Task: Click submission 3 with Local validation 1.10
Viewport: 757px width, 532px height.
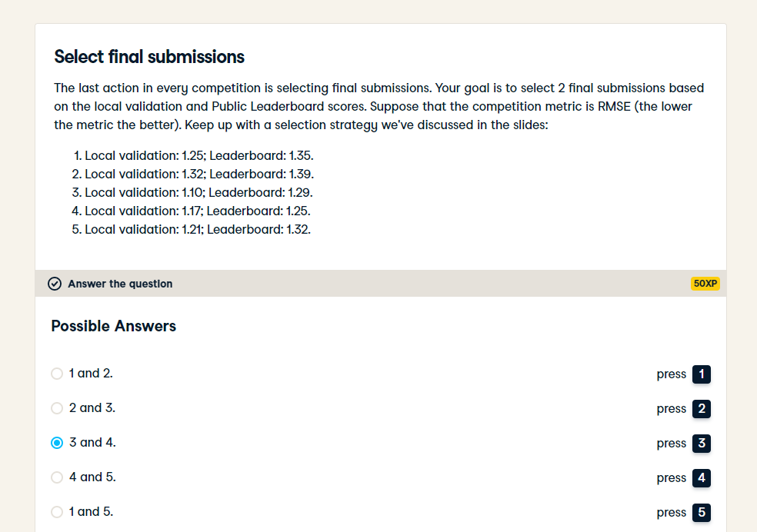Action: tap(192, 192)
